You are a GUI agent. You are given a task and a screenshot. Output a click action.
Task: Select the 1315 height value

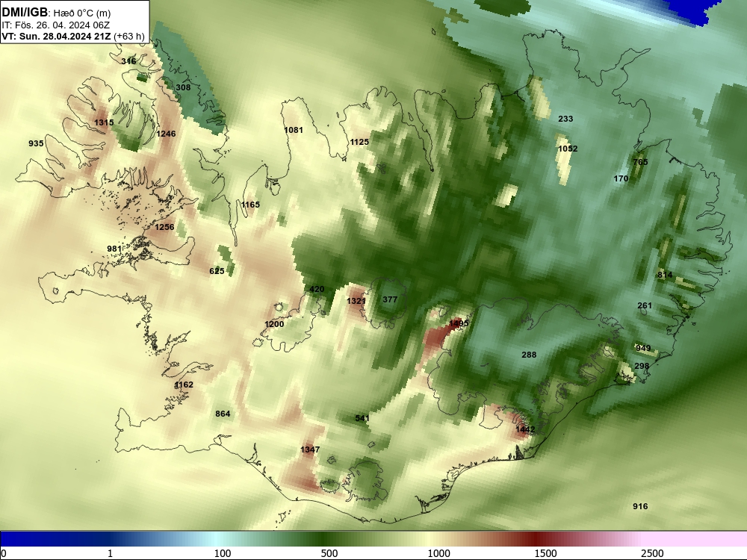(104, 122)
